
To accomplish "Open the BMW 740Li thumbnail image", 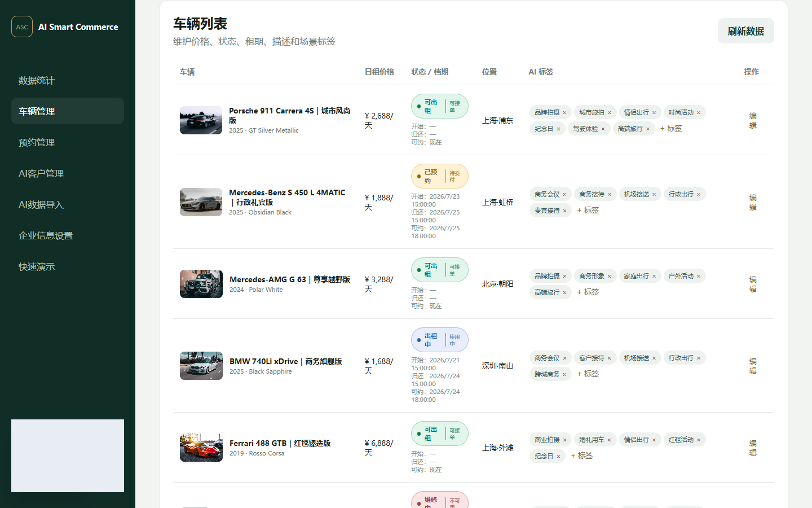I will click(x=201, y=366).
